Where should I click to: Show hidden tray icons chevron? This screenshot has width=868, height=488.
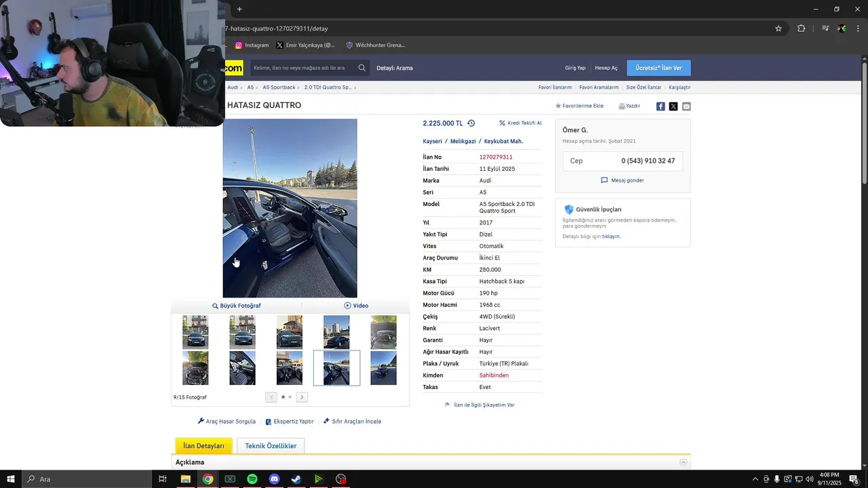coord(755,479)
